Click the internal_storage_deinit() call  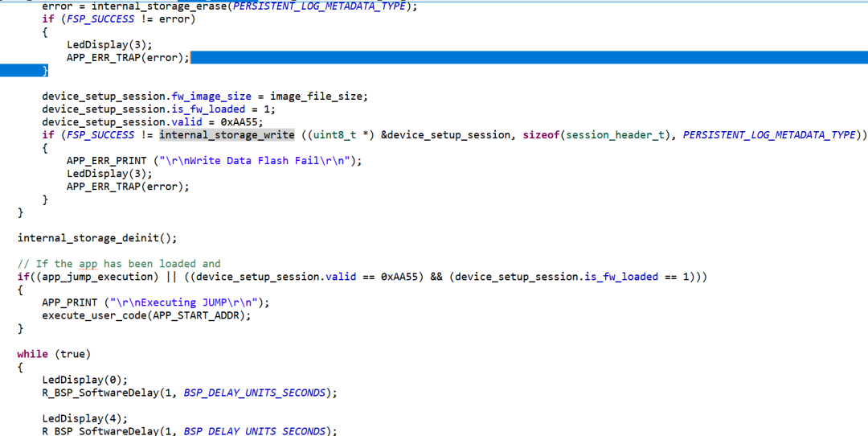coord(97,238)
